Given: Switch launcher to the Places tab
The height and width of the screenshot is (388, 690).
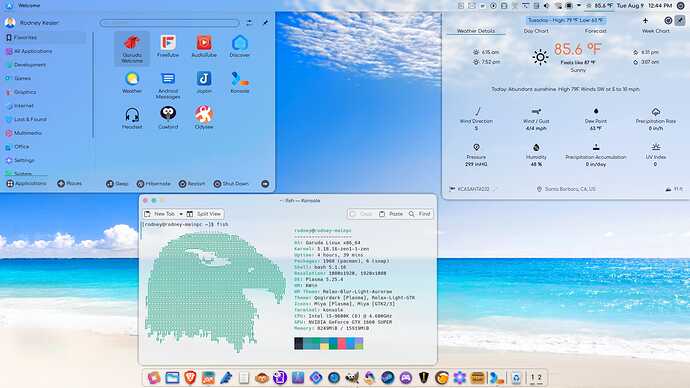Looking at the screenshot, I should click(70, 183).
